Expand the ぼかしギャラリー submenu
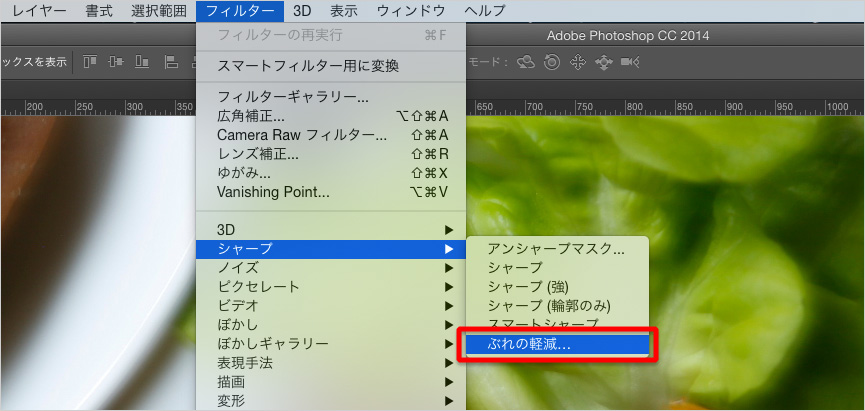Image resolution: width=865 pixels, height=411 pixels. (x=331, y=344)
